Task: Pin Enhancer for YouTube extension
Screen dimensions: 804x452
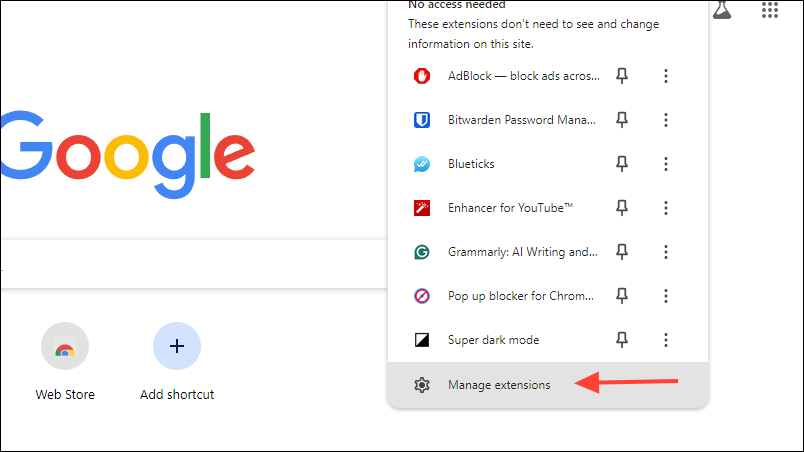Action: 622,208
